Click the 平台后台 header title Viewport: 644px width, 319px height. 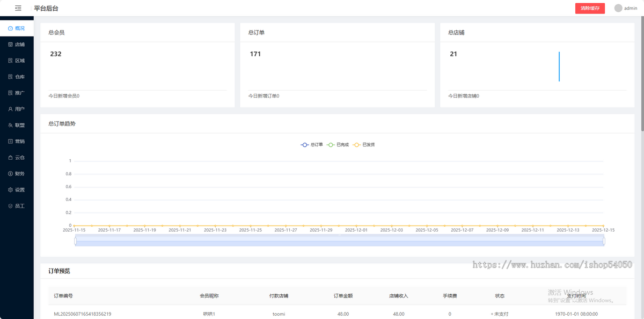click(x=46, y=8)
